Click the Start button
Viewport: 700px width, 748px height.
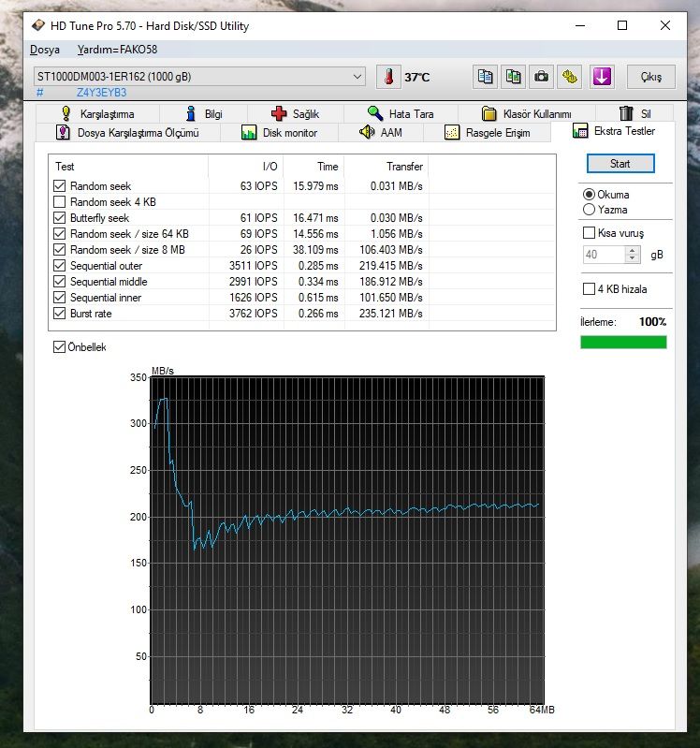(620, 164)
